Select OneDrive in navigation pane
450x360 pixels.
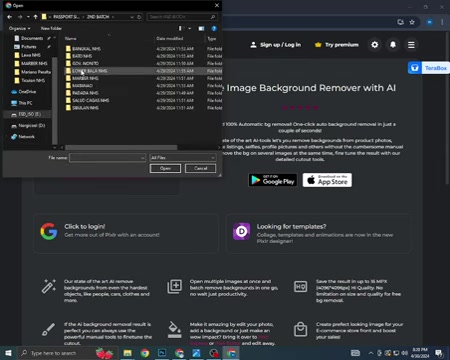pyautogui.click(x=27, y=92)
